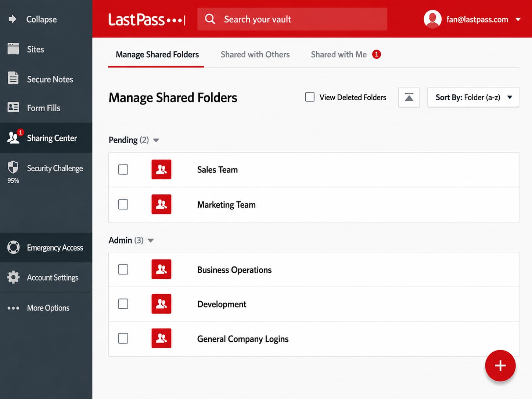Open the Account Settings gear icon

13,277
